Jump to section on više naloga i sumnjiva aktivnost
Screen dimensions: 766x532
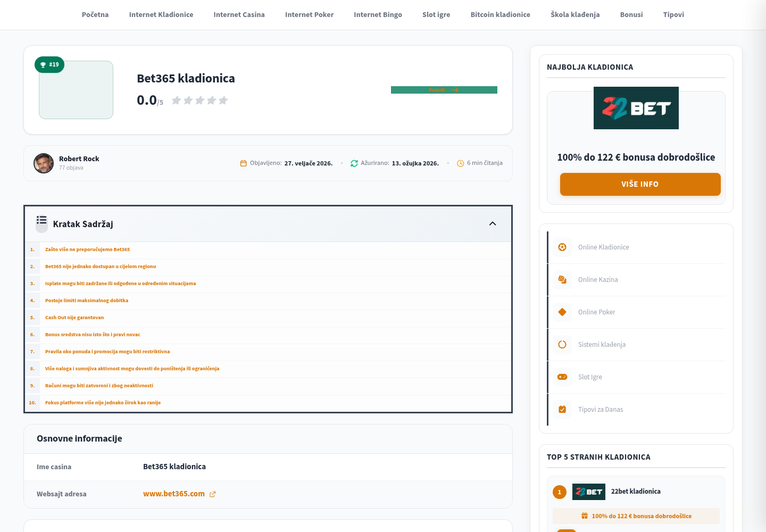tap(132, 369)
